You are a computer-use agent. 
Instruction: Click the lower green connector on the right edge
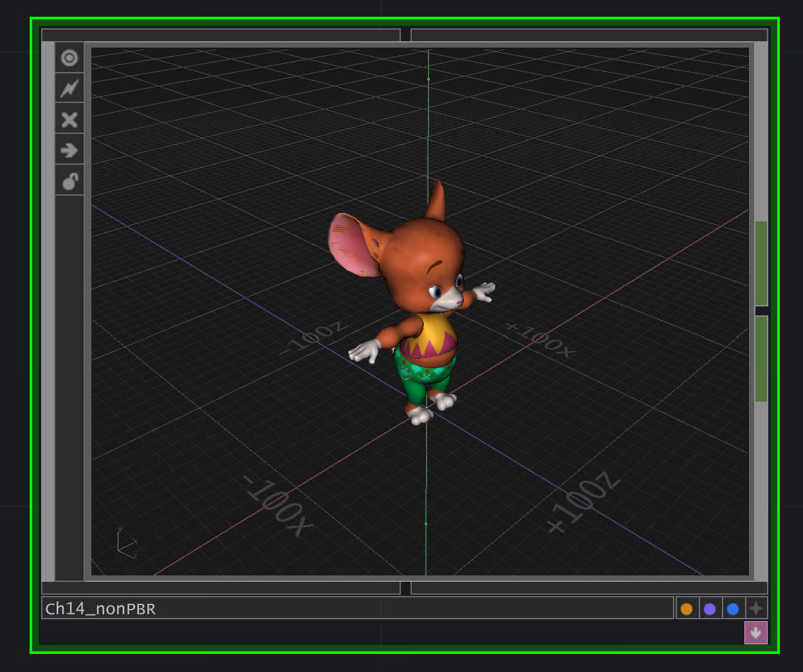[x=761, y=359]
